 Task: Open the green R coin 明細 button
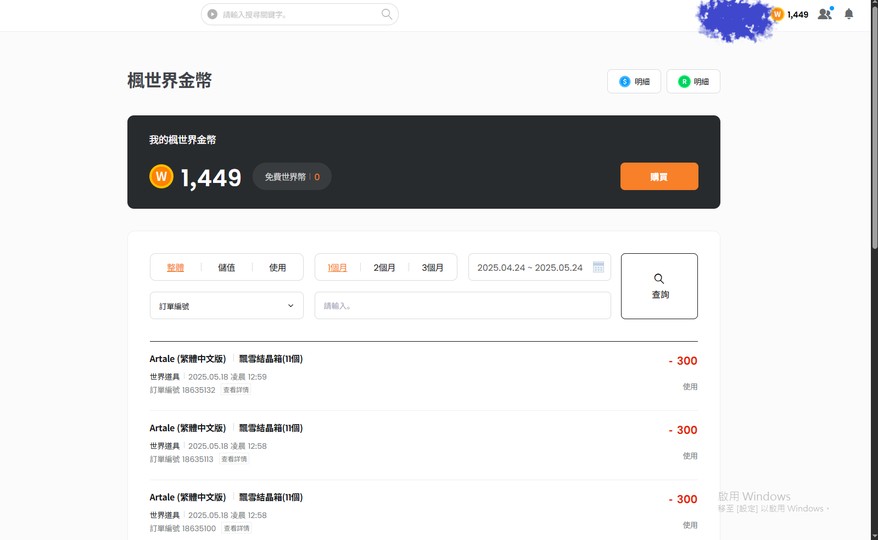(x=693, y=81)
